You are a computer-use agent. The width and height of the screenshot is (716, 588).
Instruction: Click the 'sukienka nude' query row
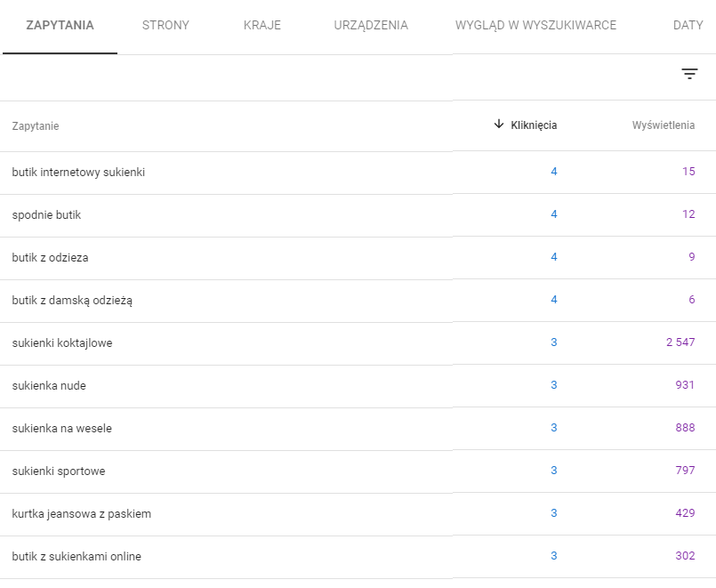pyautogui.click(x=49, y=385)
